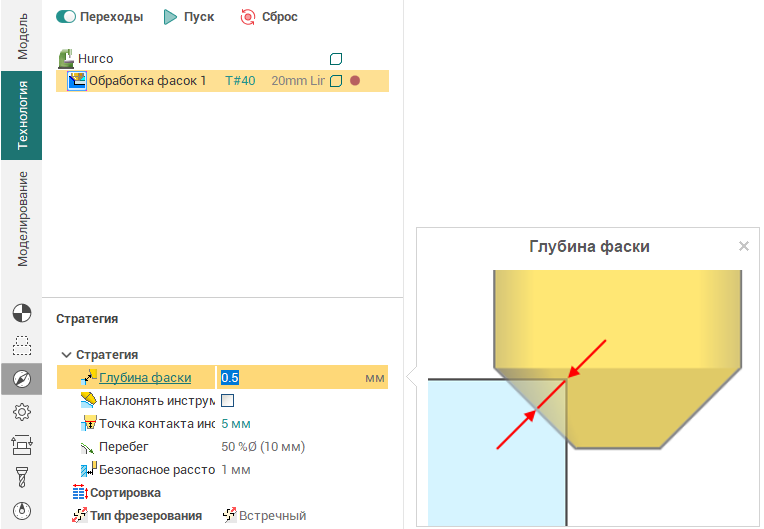Click the Обработка фасок 1 operation icon
764x529 pixels.
point(76,81)
